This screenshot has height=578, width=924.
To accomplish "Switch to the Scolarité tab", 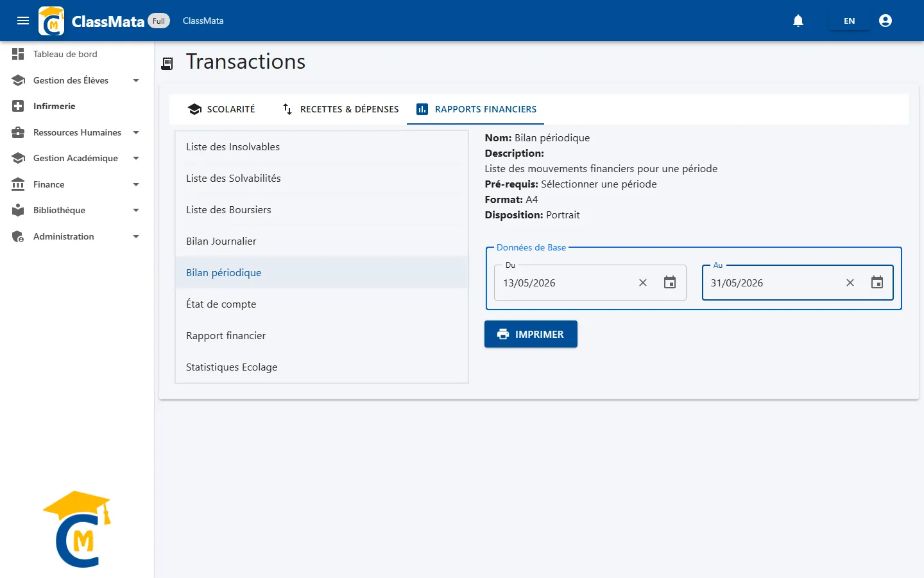I will tap(221, 109).
